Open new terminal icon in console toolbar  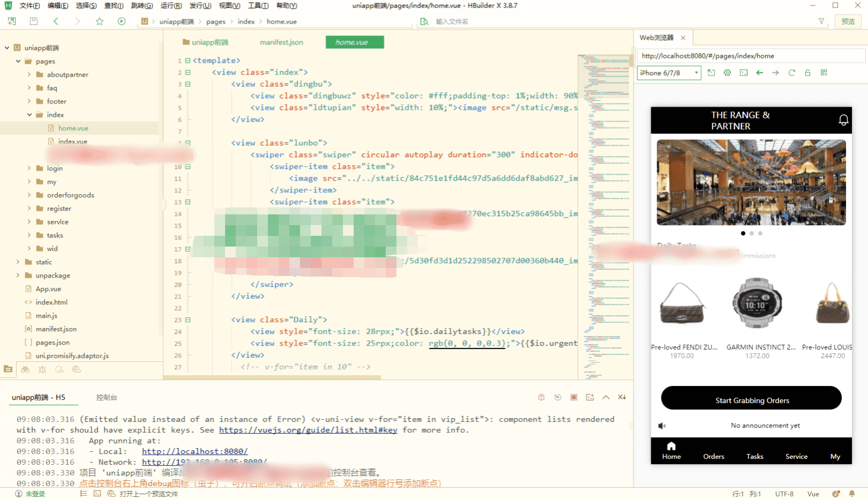pyautogui.click(x=590, y=397)
